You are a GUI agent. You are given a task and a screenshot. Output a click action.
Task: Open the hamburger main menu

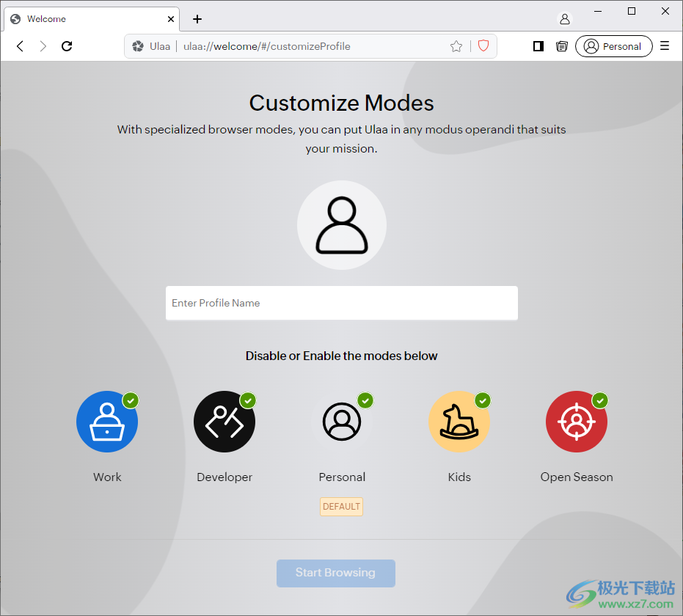[x=664, y=45]
